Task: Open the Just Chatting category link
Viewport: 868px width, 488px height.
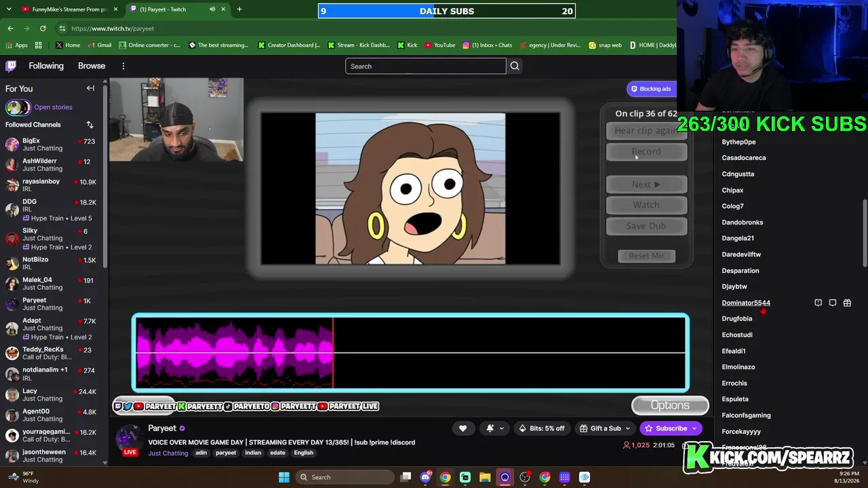Action: pos(168,453)
